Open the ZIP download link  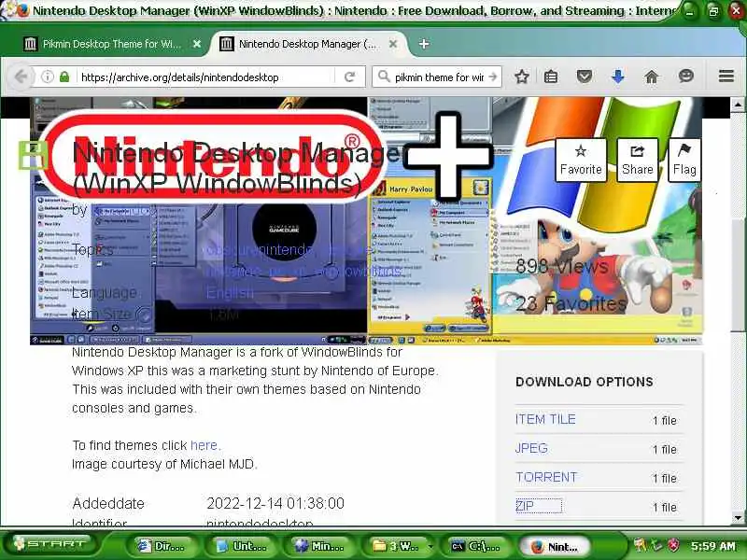tap(525, 506)
